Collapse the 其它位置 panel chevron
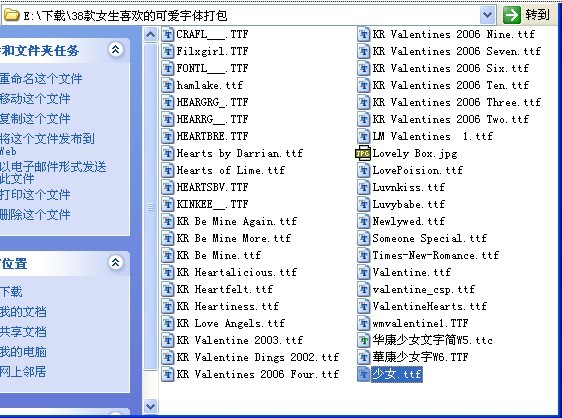This screenshot has width=562, height=418. coord(116,263)
